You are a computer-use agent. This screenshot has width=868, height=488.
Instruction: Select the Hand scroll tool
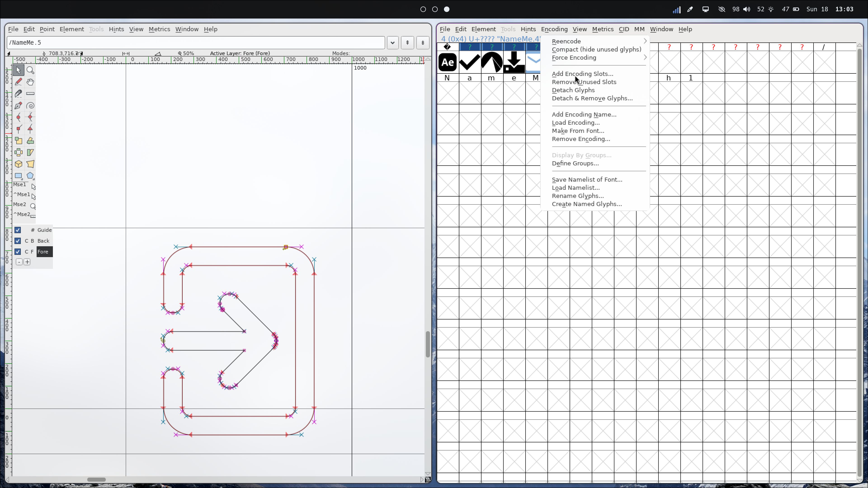30,82
